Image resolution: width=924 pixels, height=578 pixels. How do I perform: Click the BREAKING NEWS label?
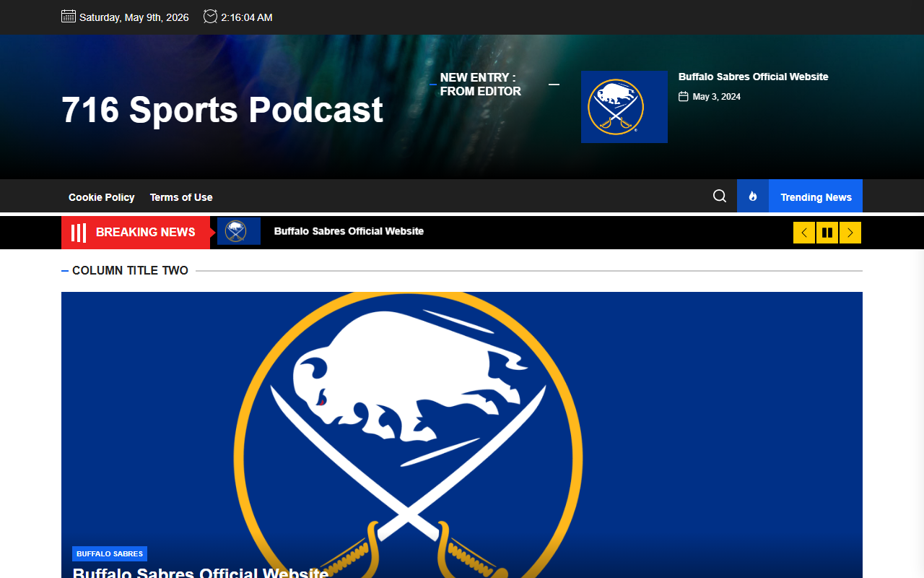145,232
